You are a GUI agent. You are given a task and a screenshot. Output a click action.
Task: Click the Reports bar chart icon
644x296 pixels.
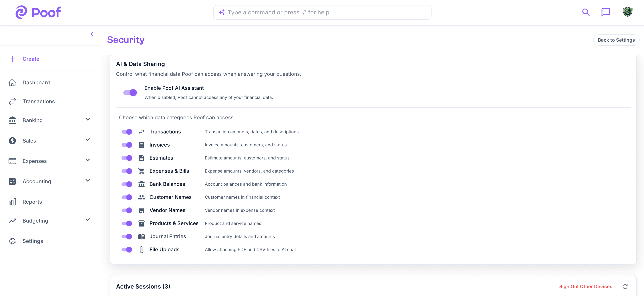click(13, 202)
